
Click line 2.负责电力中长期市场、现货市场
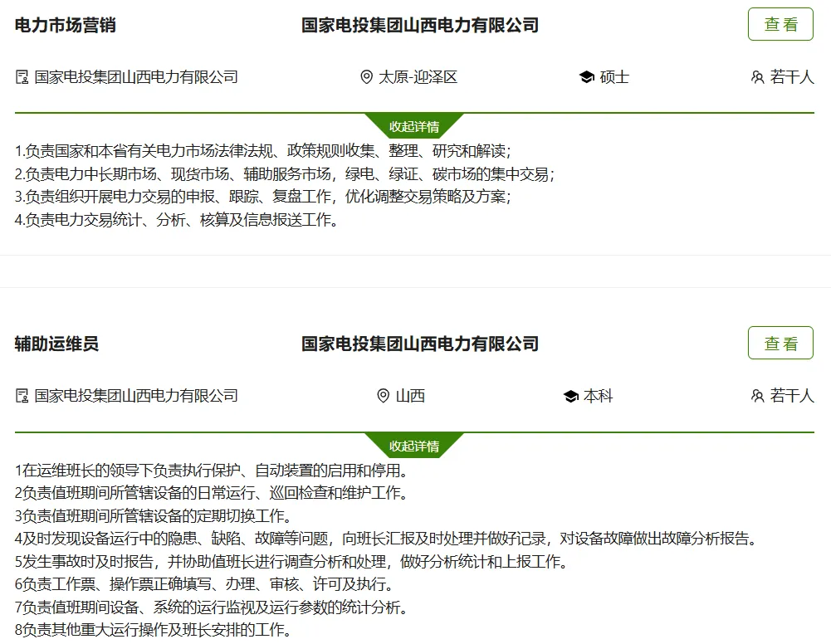point(285,174)
